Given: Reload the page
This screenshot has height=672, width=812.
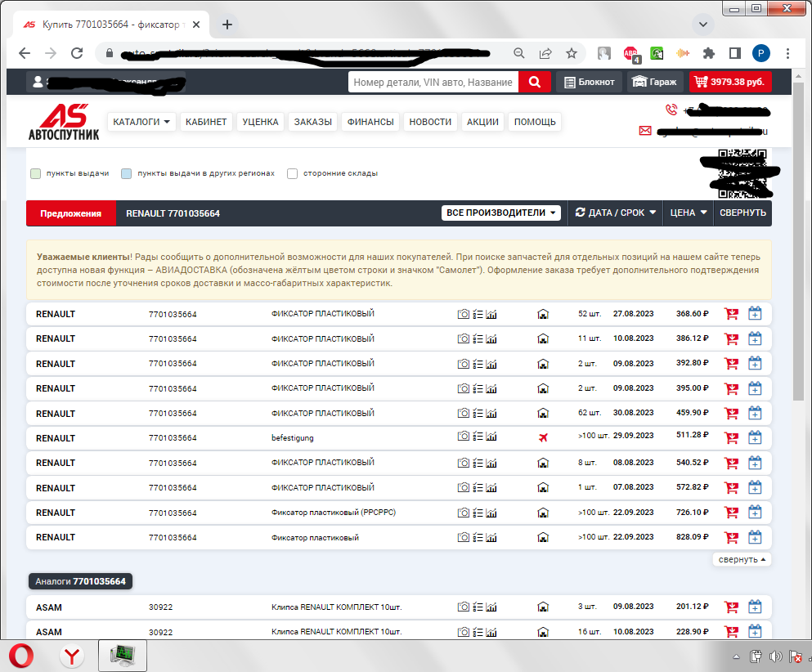Looking at the screenshot, I should [x=77, y=53].
